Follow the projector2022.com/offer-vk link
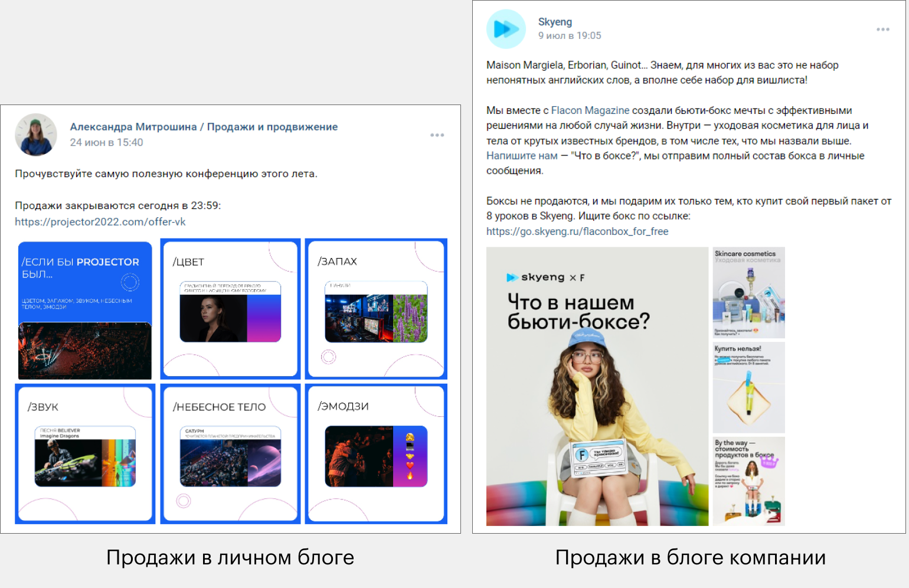This screenshot has width=909, height=588. click(100, 222)
